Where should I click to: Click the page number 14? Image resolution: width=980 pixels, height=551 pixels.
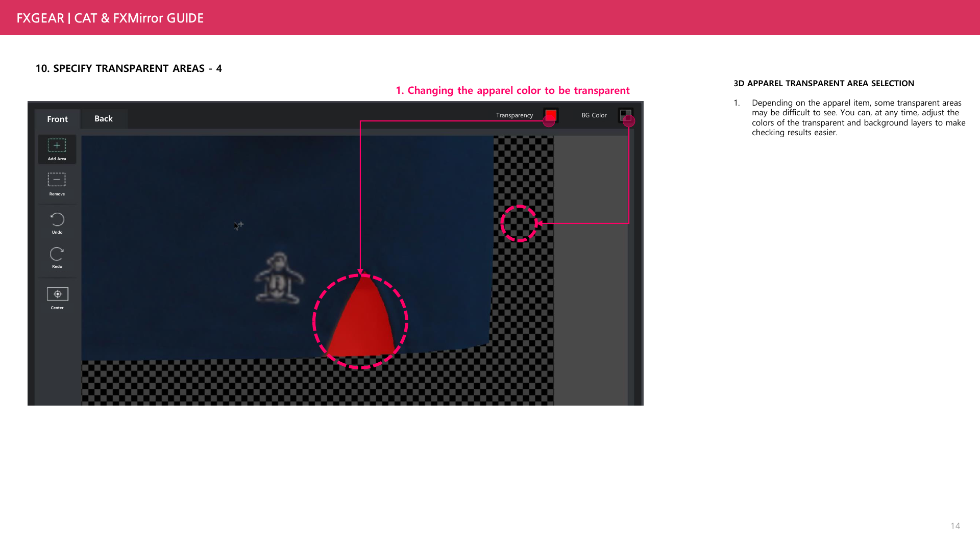click(955, 526)
